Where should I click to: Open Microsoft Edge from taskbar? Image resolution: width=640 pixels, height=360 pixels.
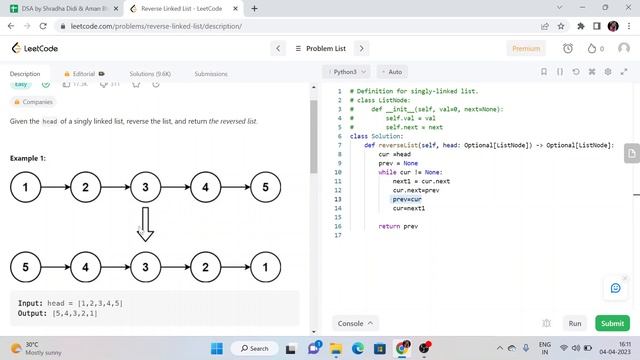[358, 348]
